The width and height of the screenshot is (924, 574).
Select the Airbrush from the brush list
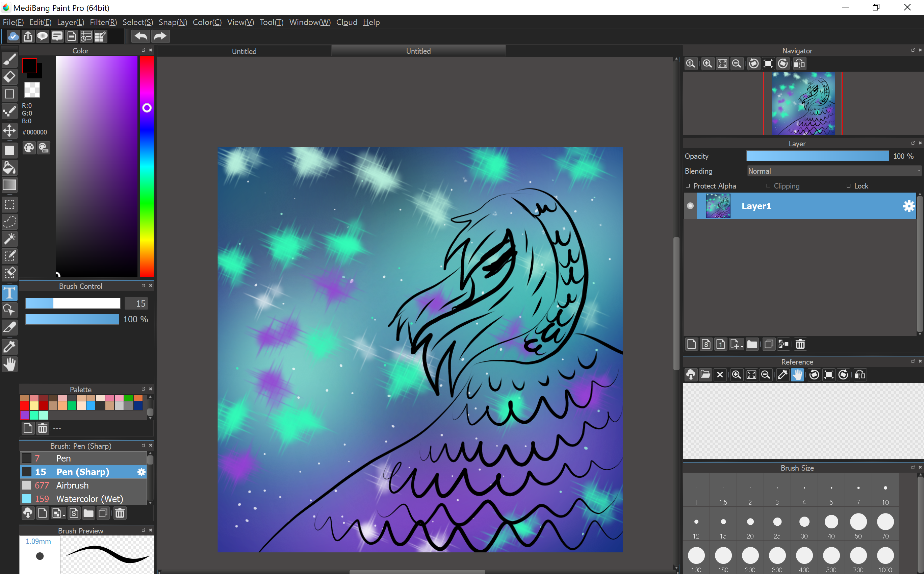point(72,485)
